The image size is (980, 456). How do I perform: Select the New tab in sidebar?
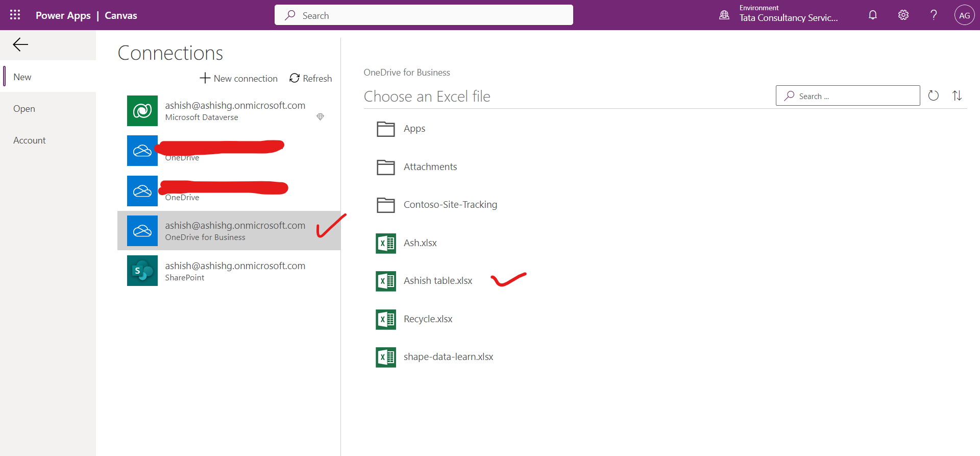[x=22, y=77]
